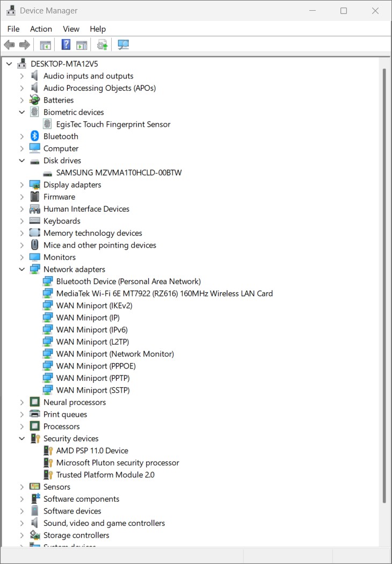Click the Back arrow in the toolbar
The width and height of the screenshot is (392, 564).
[x=9, y=45]
